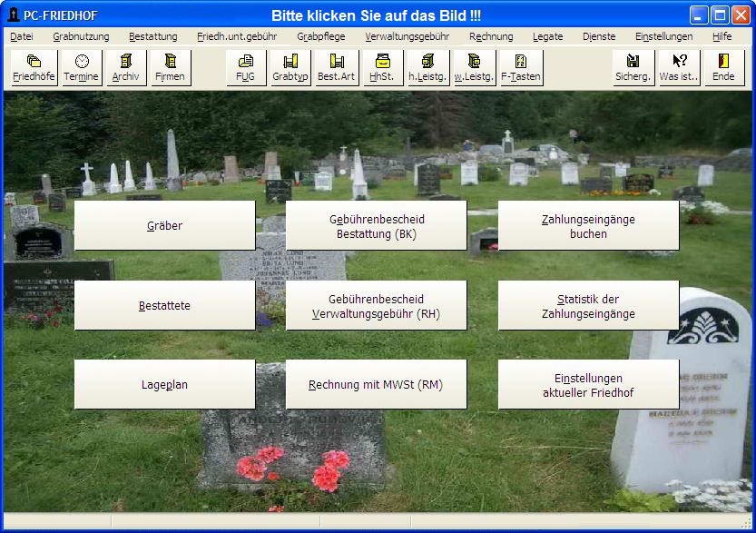This screenshot has width=756, height=533.
Task: Click Rechnung mit MWSt (RM) button
Action: pos(376,385)
